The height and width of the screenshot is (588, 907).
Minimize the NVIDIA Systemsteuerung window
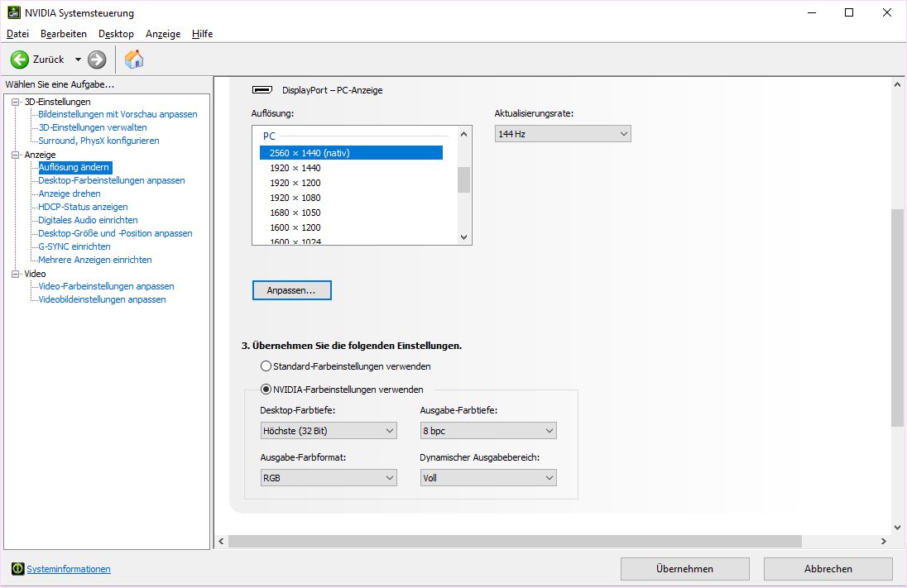812,12
